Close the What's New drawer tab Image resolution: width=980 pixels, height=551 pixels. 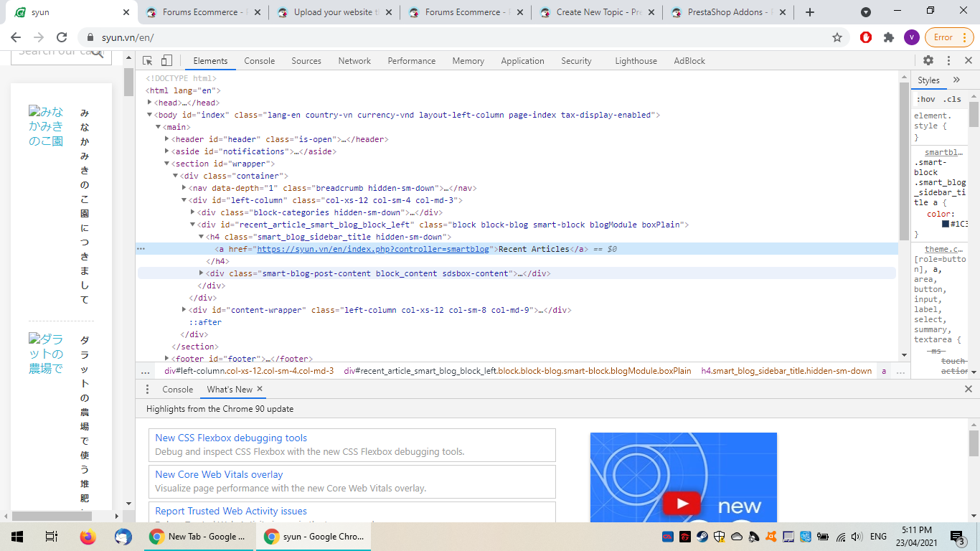[x=260, y=389]
